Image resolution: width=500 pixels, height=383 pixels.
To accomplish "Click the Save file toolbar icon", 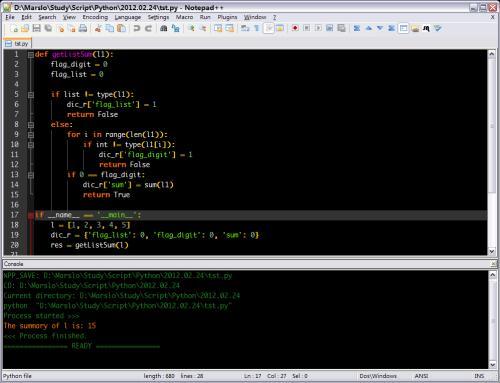I will [x=37, y=28].
